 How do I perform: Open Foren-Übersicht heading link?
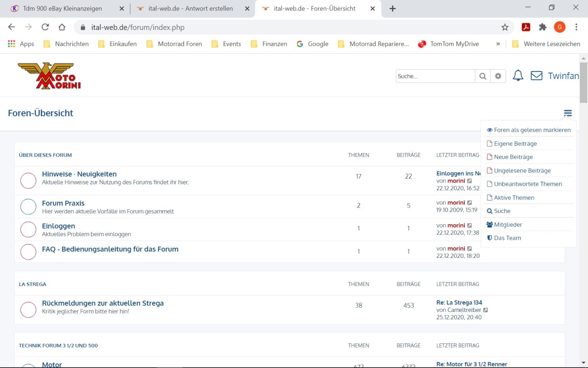point(40,113)
